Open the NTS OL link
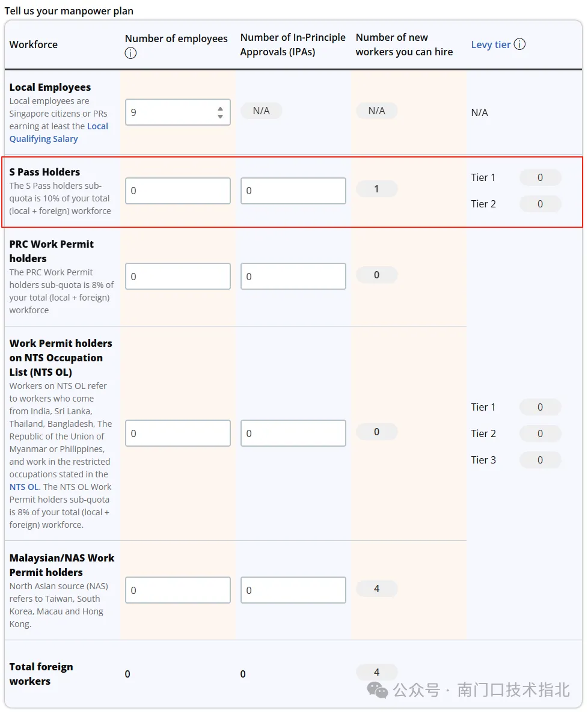Viewport: 588px width, 713px height. point(24,487)
